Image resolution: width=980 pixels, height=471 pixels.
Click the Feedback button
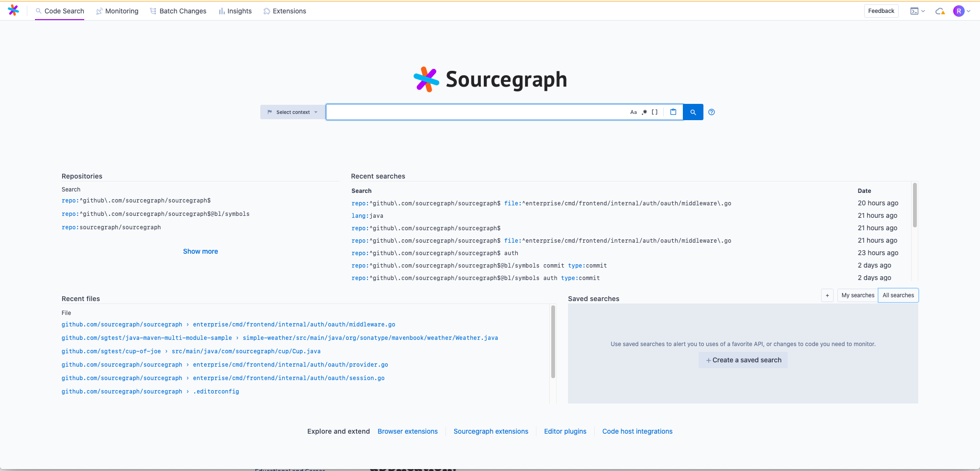tap(881, 11)
